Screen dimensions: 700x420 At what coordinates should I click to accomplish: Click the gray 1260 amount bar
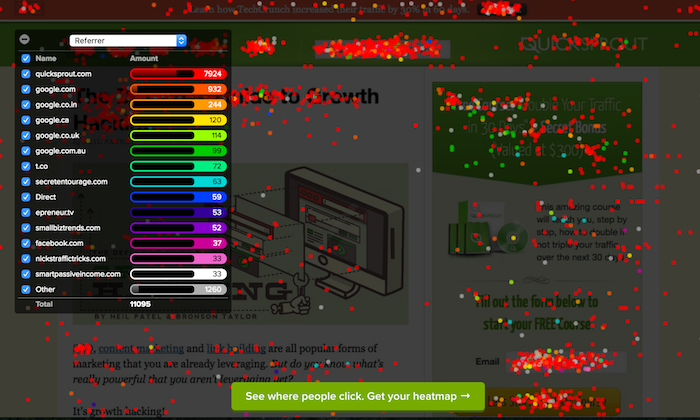click(x=178, y=289)
